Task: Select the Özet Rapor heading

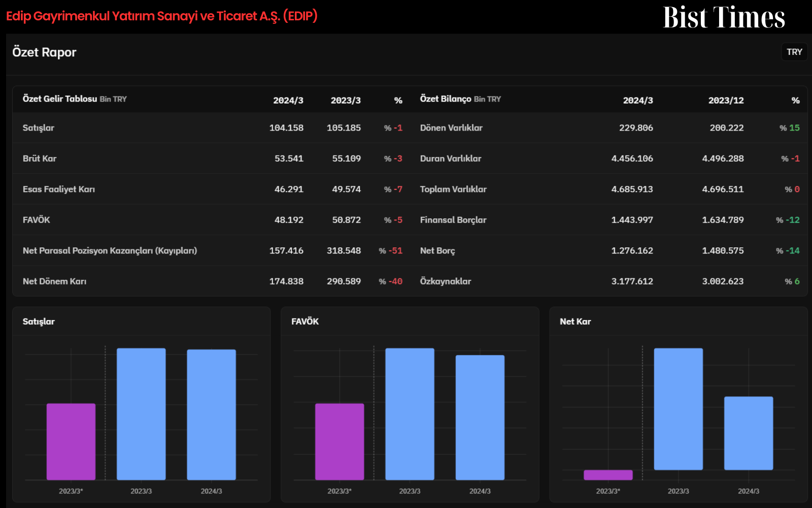Action: 44,52
